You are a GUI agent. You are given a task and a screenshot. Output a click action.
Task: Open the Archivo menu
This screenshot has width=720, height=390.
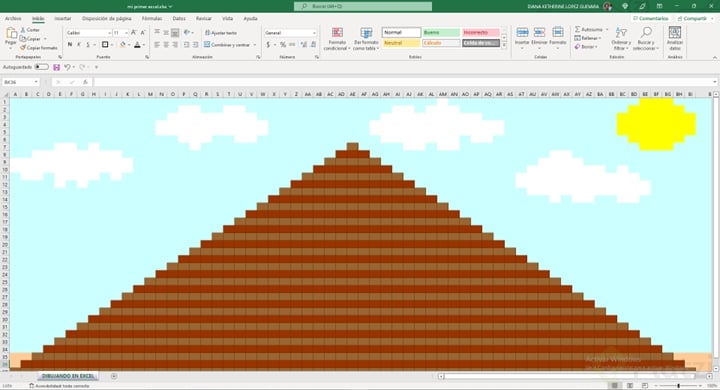(13, 18)
